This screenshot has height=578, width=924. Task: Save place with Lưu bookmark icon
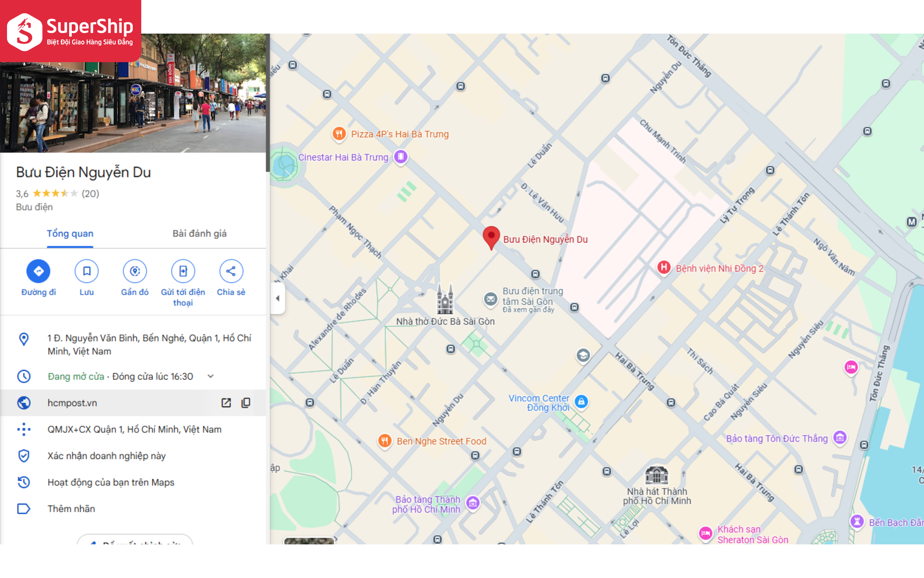tap(87, 271)
